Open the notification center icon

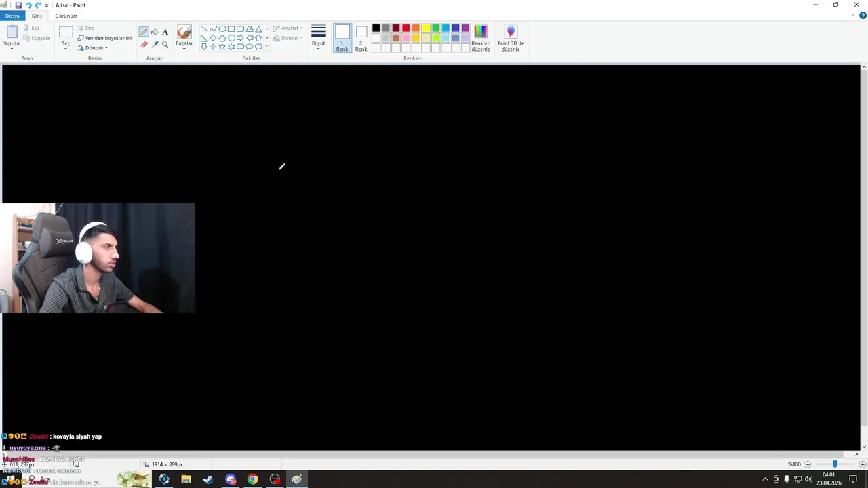coord(853,479)
